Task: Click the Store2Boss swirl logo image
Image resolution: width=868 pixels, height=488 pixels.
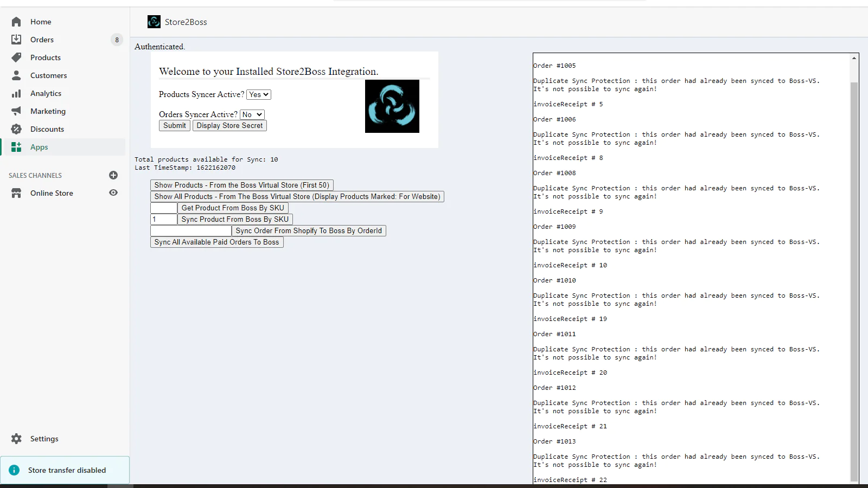Action: click(x=392, y=106)
